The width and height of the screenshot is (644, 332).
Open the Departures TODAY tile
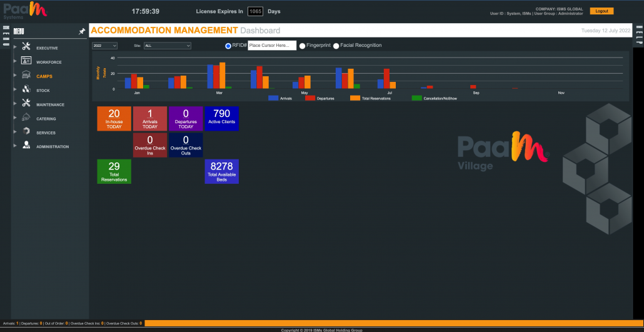186,119
